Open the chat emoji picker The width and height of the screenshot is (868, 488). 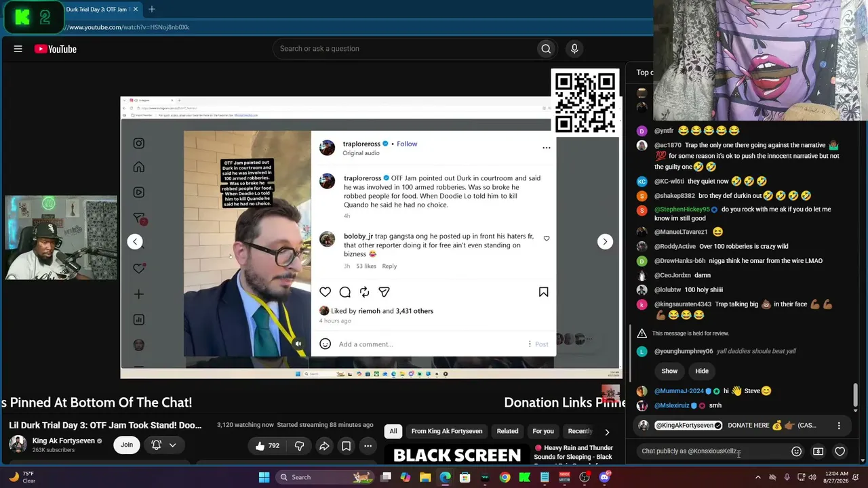(797, 451)
